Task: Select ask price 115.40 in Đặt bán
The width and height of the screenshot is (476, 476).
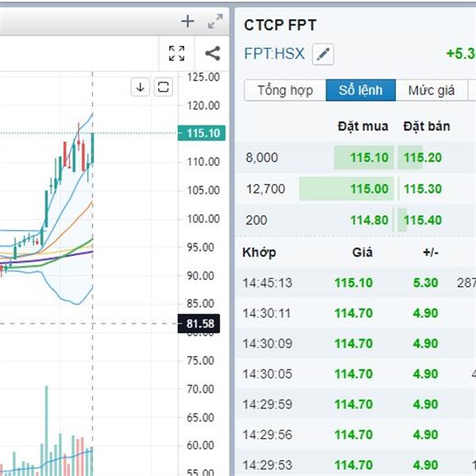Action: click(x=423, y=220)
